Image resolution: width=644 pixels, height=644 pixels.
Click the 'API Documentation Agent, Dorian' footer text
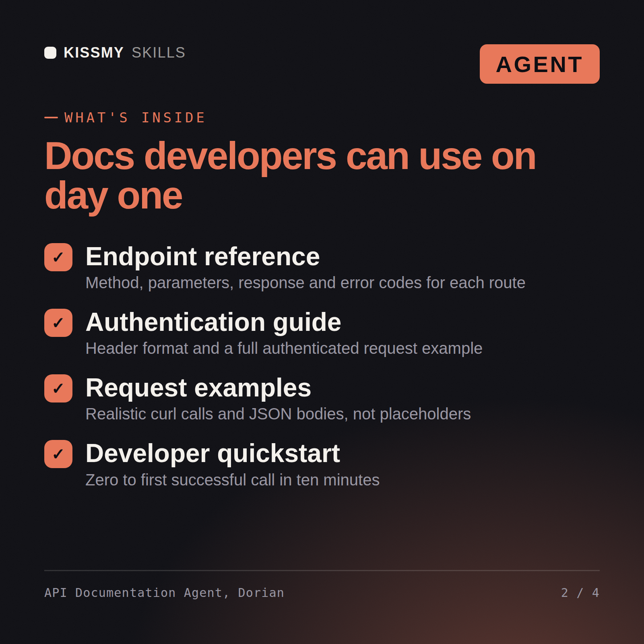tap(164, 593)
